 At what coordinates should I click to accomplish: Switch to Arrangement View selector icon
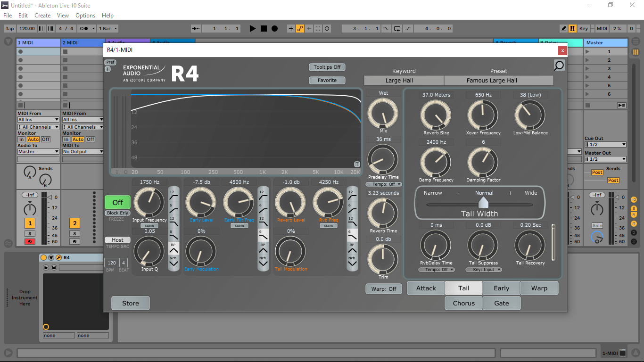[636, 42]
